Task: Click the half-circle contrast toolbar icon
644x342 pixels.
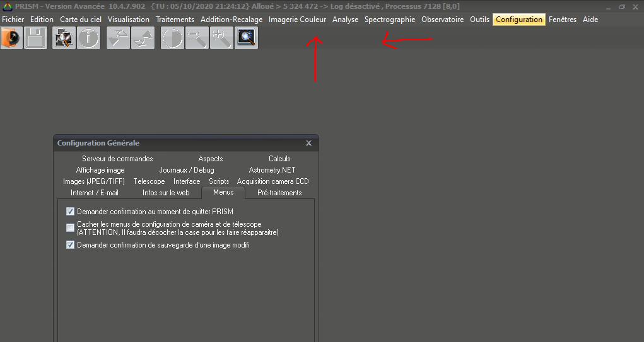Action: coord(172,38)
